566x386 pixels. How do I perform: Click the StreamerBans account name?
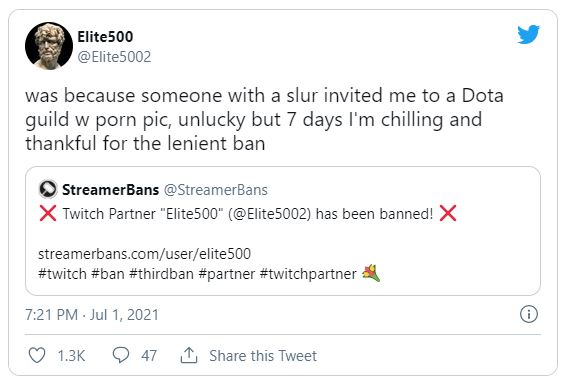[x=110, y=190]
